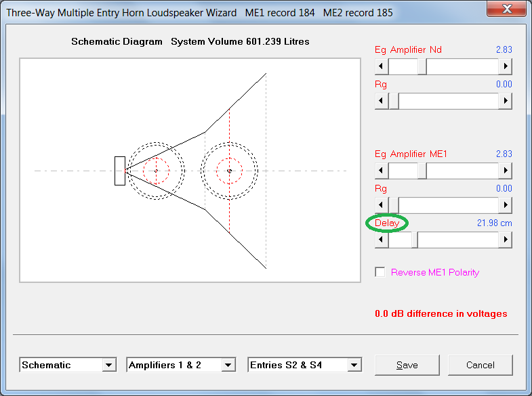Viewport: 532px width, 396px height.
Task: Click the Eg Amplifier ME1 label
Action: 411,154
